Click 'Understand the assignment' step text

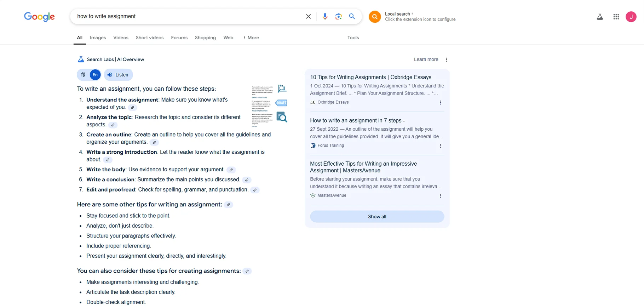(122, 100)
